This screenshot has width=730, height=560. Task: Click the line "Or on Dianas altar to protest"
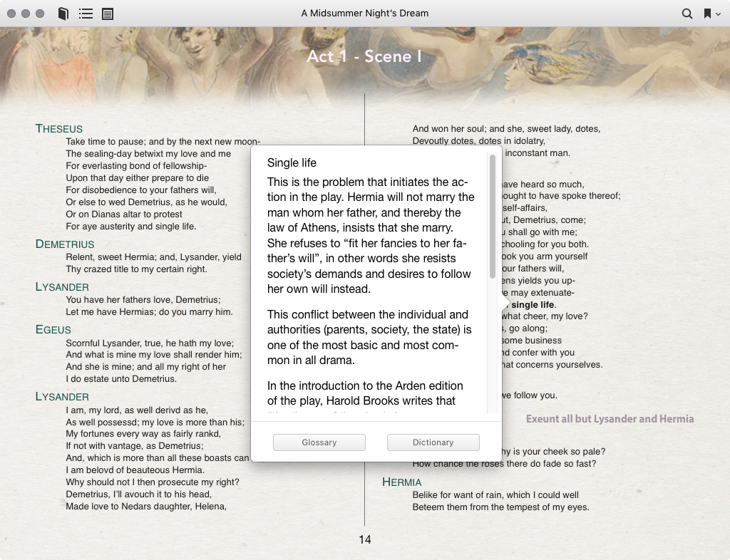coord(124,214)
